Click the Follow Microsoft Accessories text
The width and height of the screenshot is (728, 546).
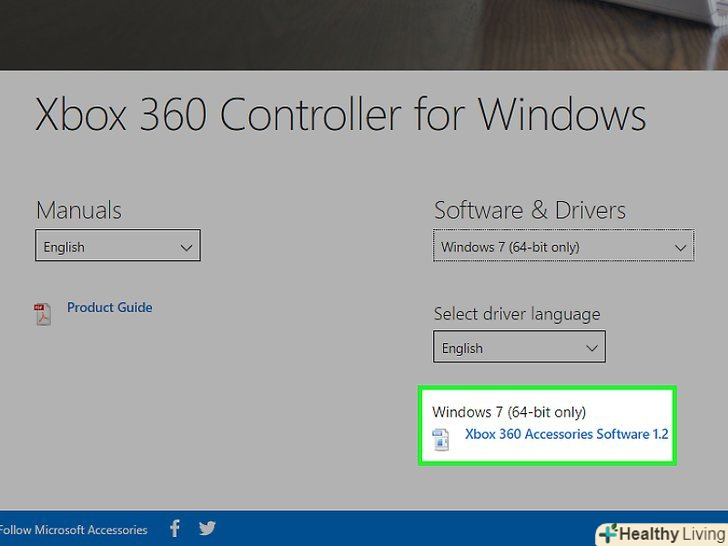click(x=73, y=530)
